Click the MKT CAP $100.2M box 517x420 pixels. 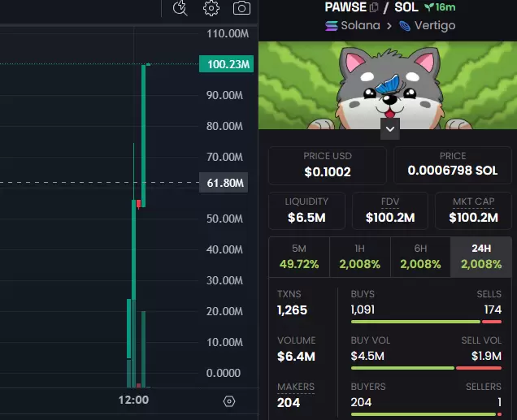473,211
